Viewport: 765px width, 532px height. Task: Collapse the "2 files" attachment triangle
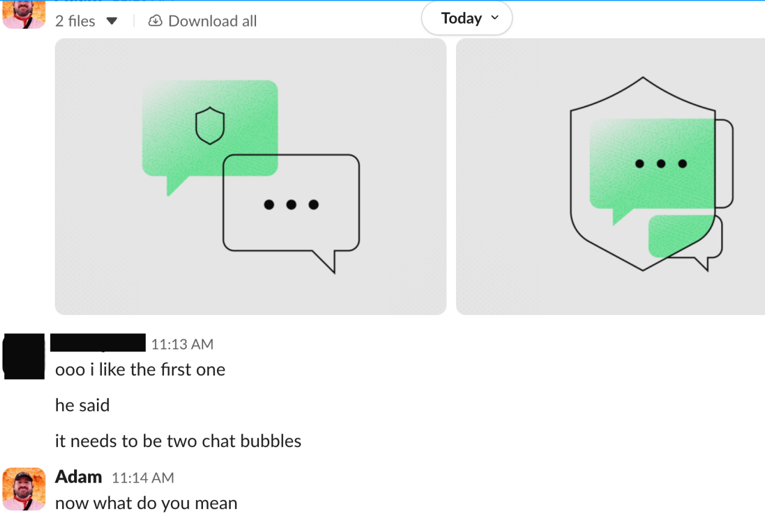(x=111, y=22)
